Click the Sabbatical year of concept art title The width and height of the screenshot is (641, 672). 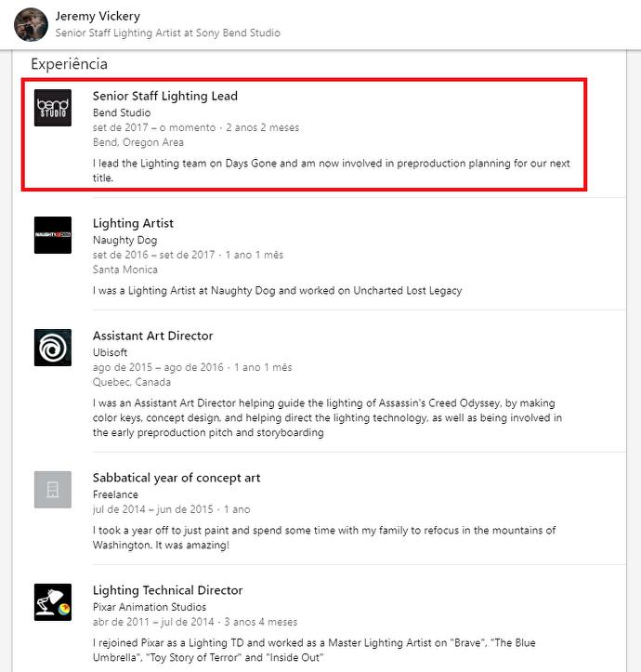pyautogui.click(x=177, y=478)
